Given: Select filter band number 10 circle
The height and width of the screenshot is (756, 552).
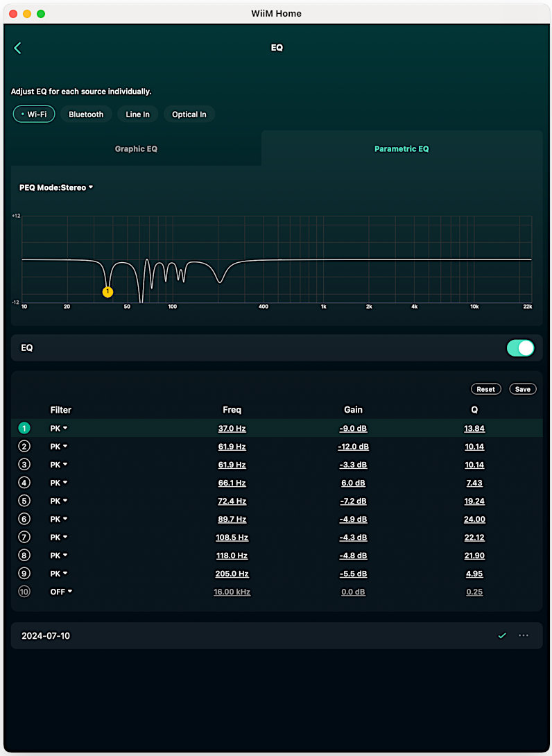Looking at the screenshot, I should pyautogui.click(x=24, y=592).
